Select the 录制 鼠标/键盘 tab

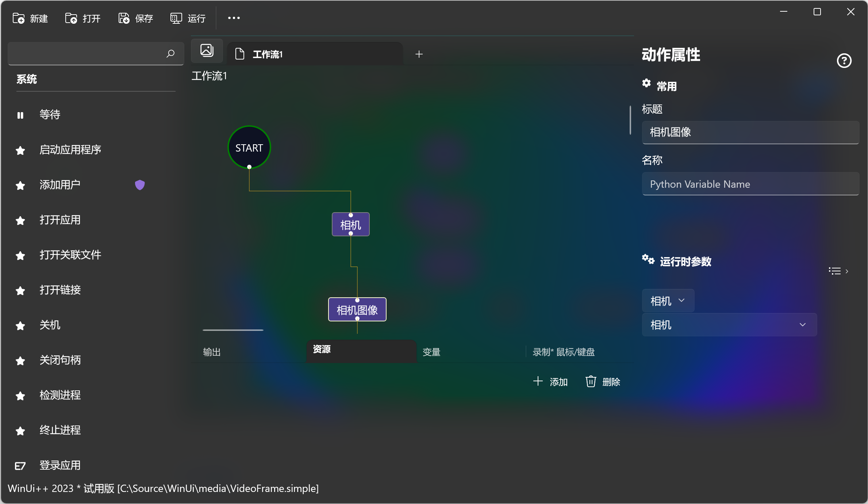(x=564, y=352)
